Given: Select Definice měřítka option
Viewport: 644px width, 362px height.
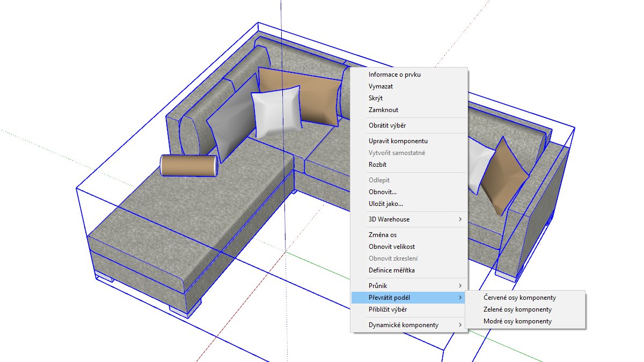Looking at the screenshot, I should [391, 270].
